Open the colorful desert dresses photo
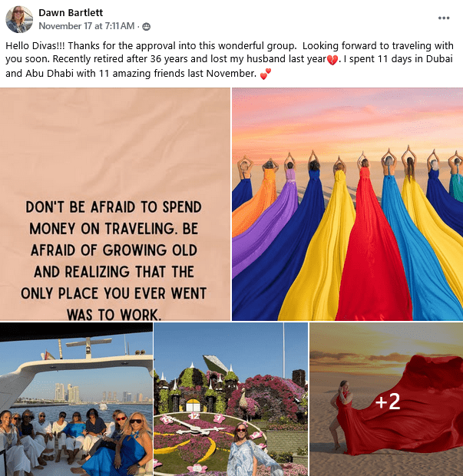This screenshot has width=463, height=476. pos(347,204)
